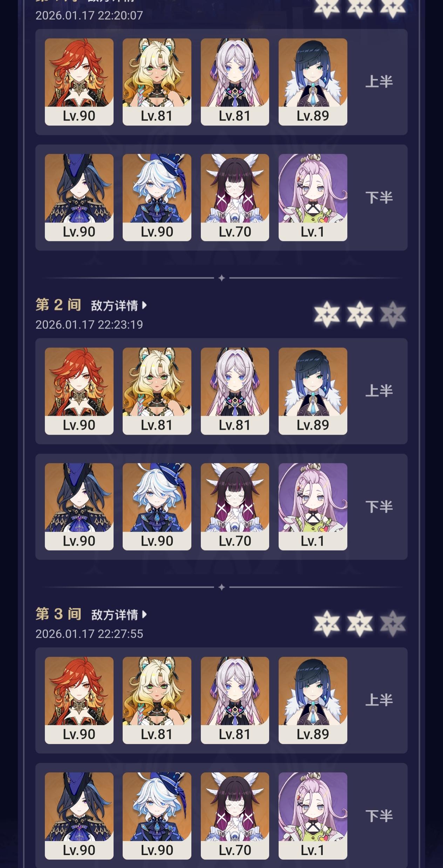
Task: Open 敌方详情 for 第 2 间
Action: point(118,305)
